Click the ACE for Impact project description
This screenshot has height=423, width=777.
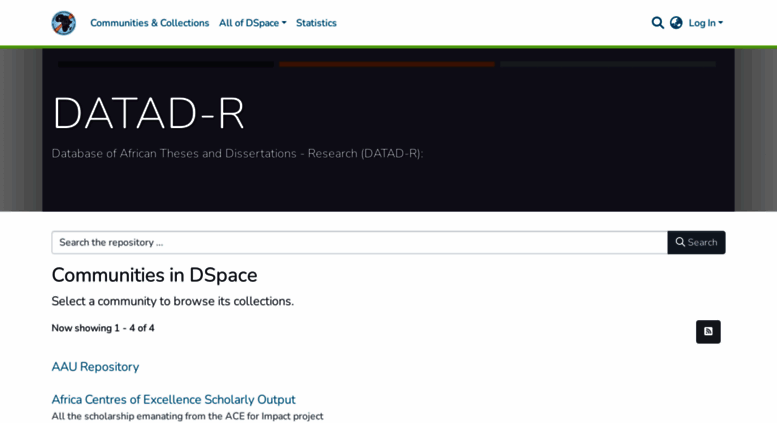pos(187,416)
